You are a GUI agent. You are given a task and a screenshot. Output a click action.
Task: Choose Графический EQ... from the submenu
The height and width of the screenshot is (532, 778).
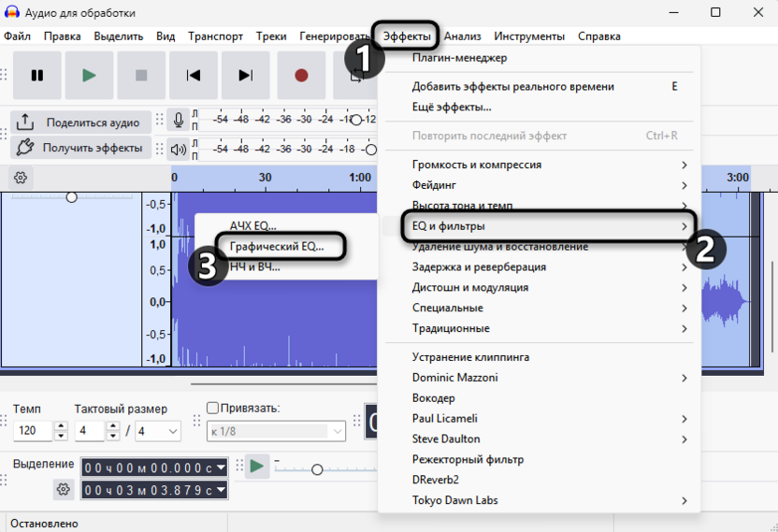(276, 247)
